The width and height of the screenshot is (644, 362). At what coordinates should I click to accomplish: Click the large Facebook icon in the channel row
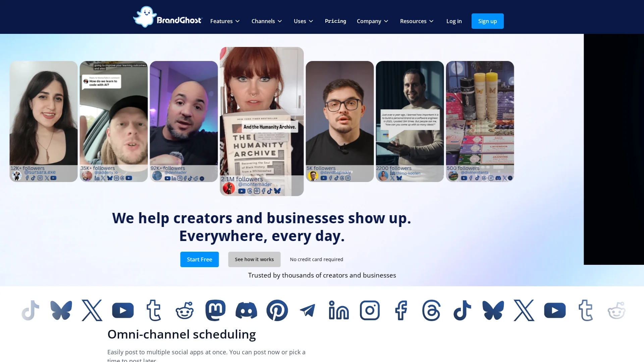click(x=401, y=310)
